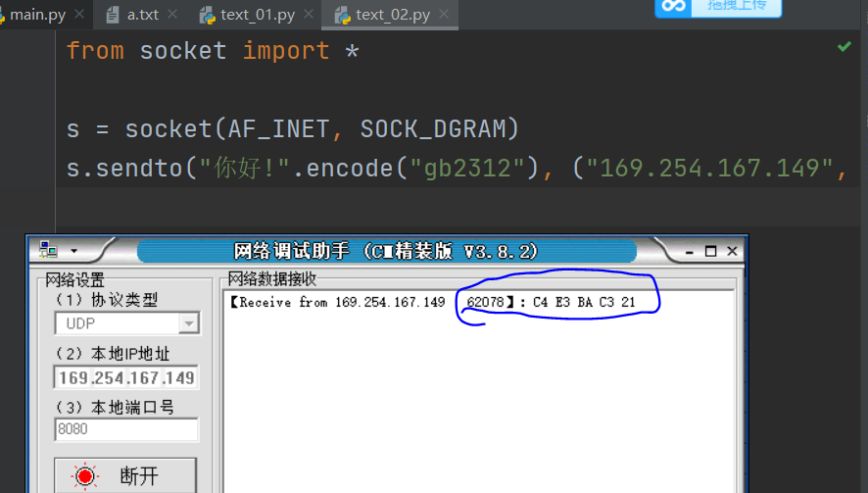Screen dimensions: 868x493
Task: Click the Python icon on text_01.py tab
Action: pyautogui.click(x=208, y=15)
